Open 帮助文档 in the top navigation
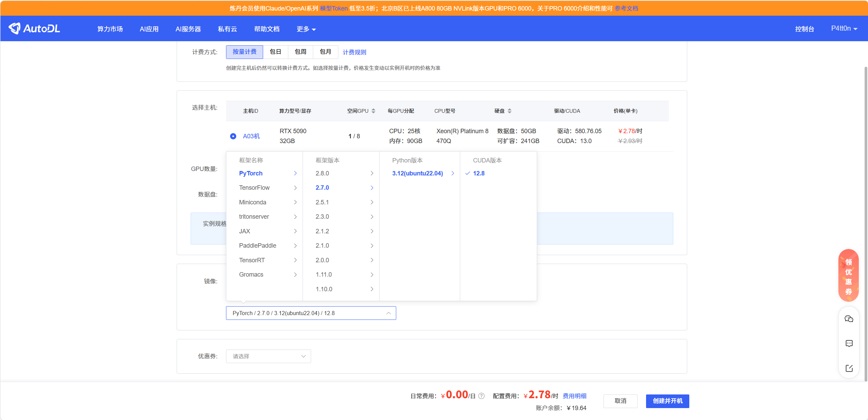Viewport: 868px width, 420px height. click(x=267, y=29)
